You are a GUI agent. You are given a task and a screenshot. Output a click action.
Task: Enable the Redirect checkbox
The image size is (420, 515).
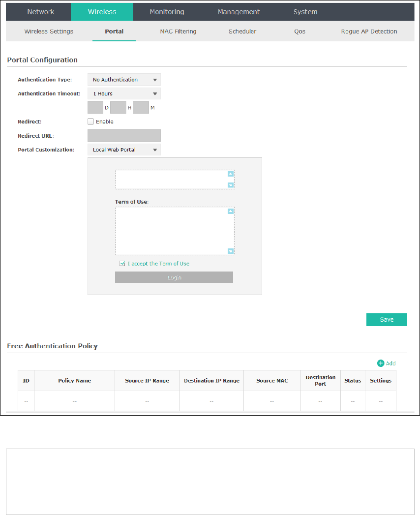(90, 121)
